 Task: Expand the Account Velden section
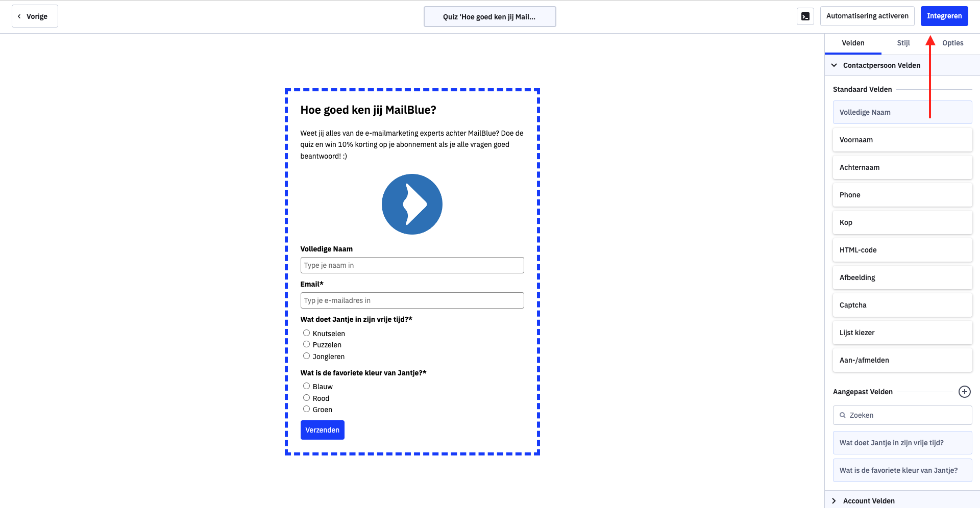[902, 501]
